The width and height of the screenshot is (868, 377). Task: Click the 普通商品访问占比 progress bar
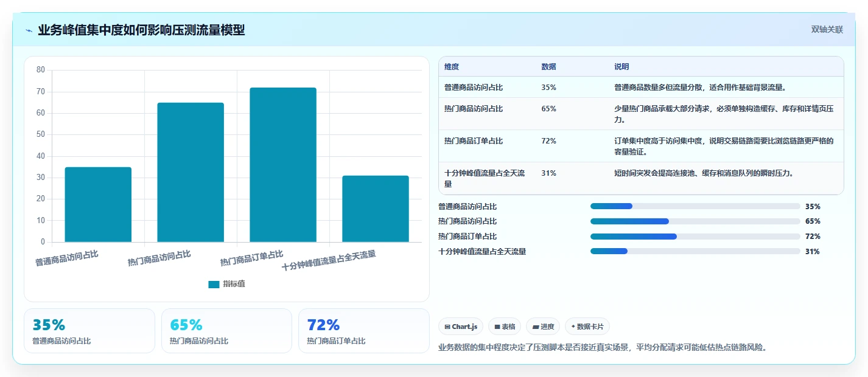(x=695, y=206)
